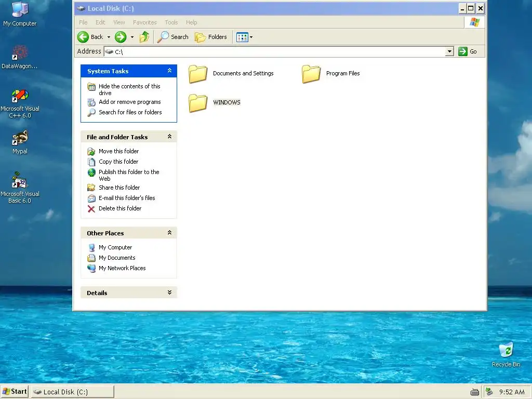This screenshot has height=399, width=532.
Task: Click Local Disk (C:) taskbar button
Action: pos(72,392)
